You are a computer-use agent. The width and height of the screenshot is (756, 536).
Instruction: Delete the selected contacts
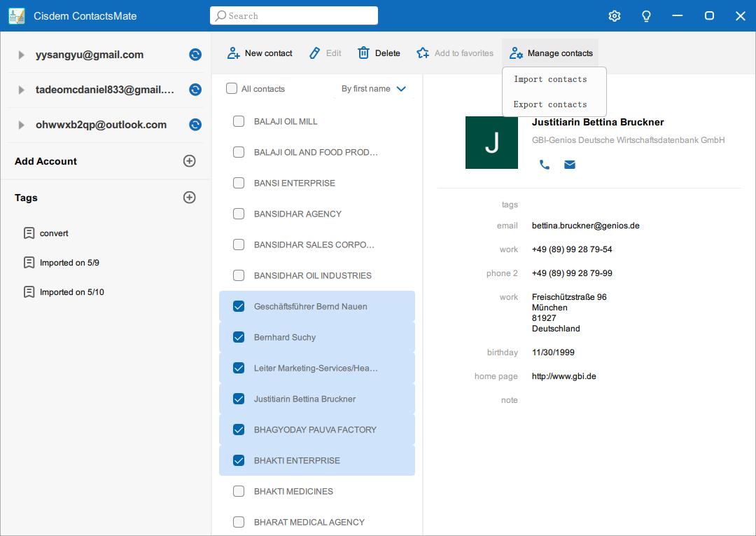[x=363, y=53]
